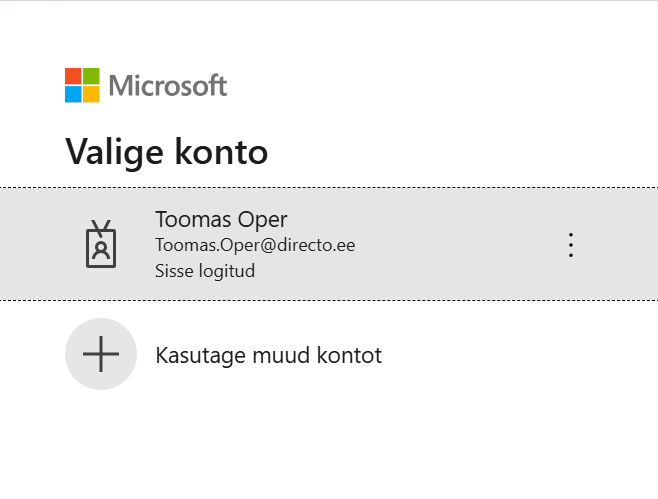
Task: Click the blue square of the Microsoft logo
Action: 73,94
